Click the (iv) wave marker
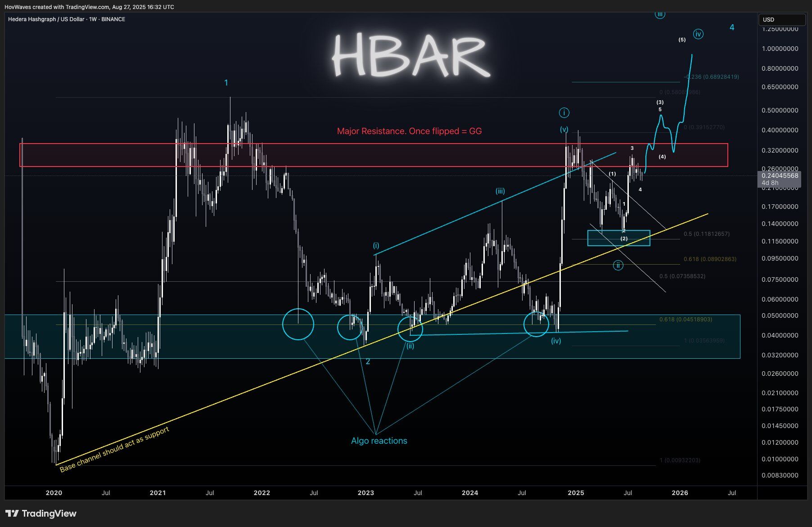Image resolution: width=812 pixels, height=527 pixels. click(556, 341)
